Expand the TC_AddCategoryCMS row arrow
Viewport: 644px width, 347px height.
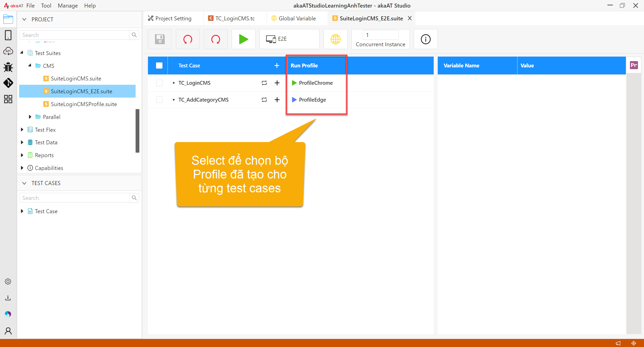(x=174, y=100)
